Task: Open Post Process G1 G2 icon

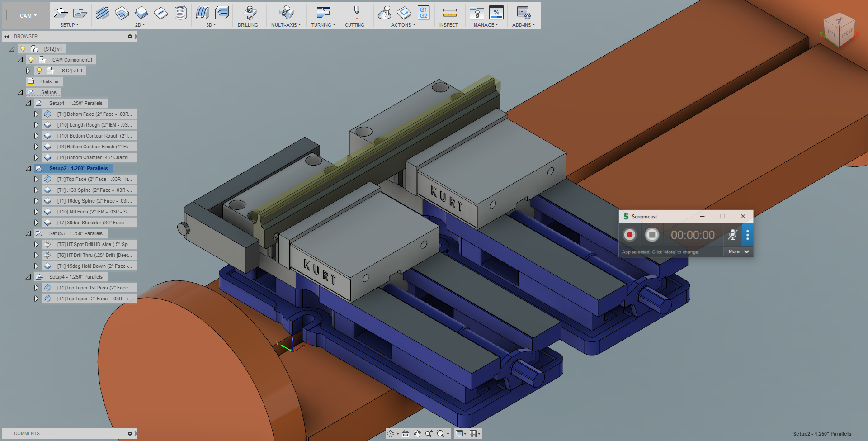Action: click(423, 13)
